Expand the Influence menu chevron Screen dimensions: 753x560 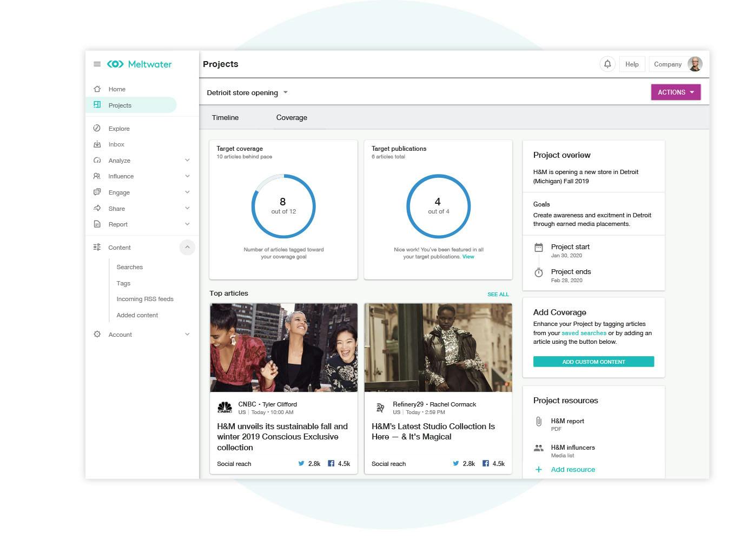tap(187, 176)
